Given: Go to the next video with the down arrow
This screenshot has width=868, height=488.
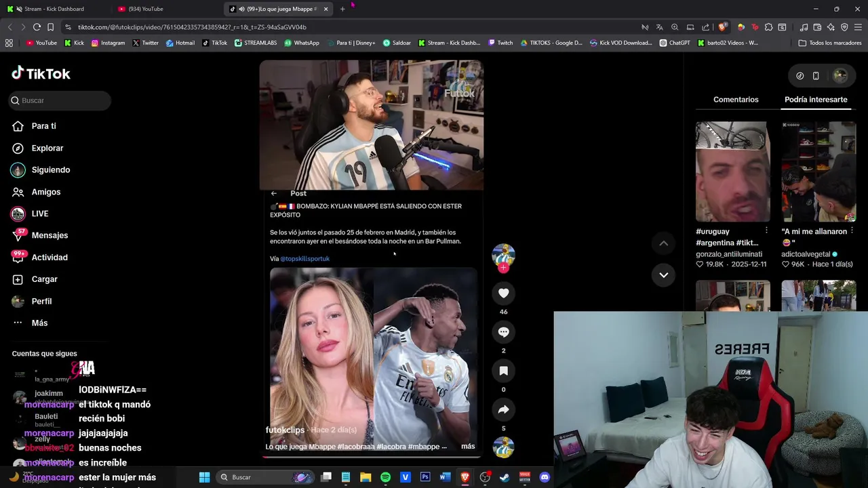Looking at the screenshot, I should click(663, 274).
